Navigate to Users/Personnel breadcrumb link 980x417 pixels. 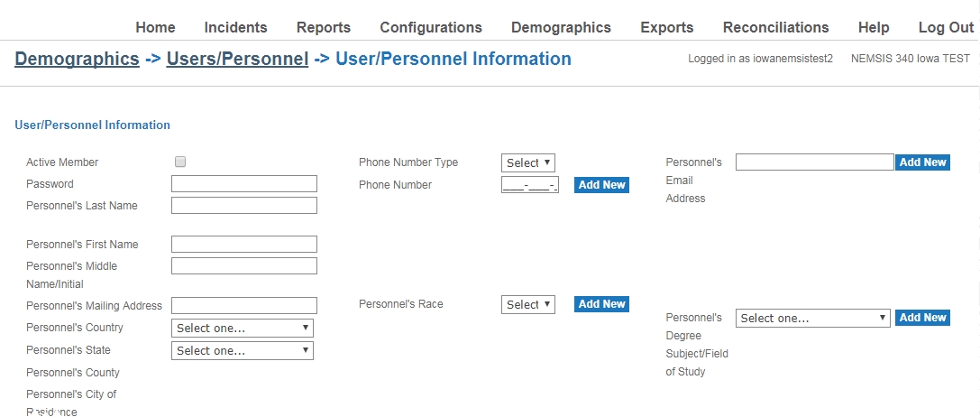coord(237,60)
